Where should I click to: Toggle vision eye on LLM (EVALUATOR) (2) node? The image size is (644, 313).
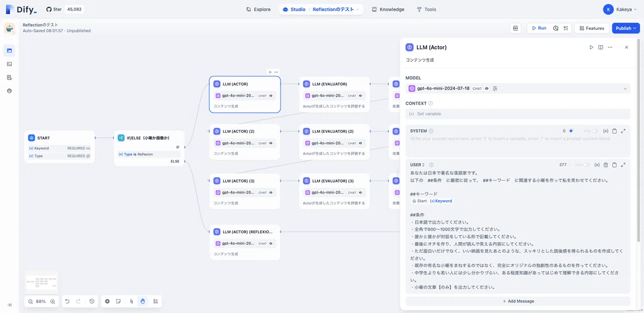click(x=360, y=143)
